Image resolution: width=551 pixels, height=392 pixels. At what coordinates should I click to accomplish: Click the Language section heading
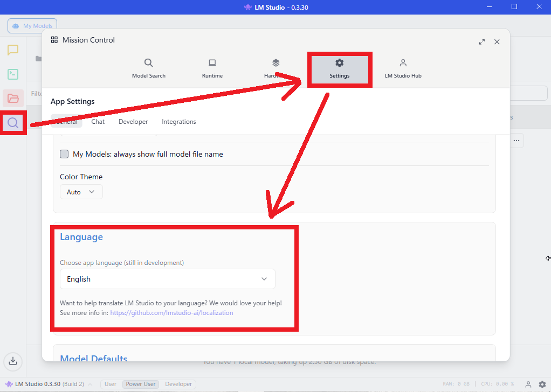click(81, 237)
